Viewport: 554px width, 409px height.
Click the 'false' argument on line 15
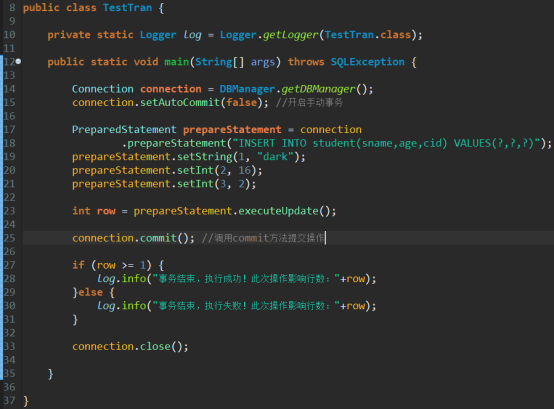pos(242,102)
